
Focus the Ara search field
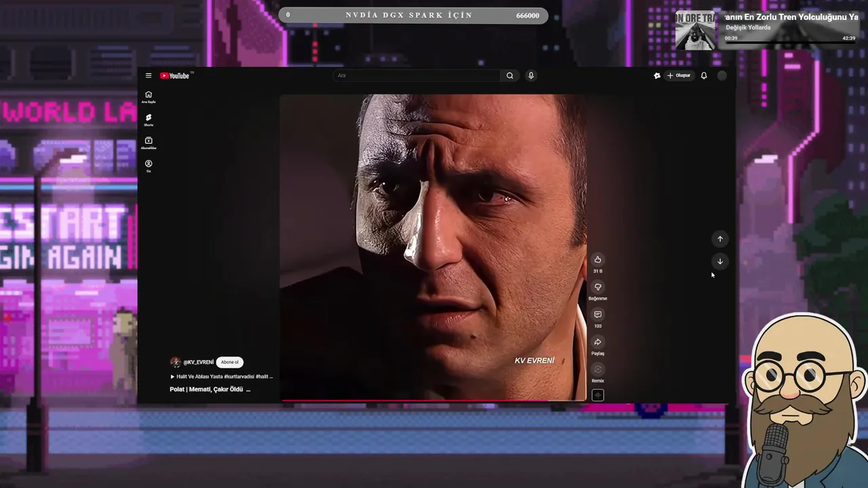coord(417,76)
